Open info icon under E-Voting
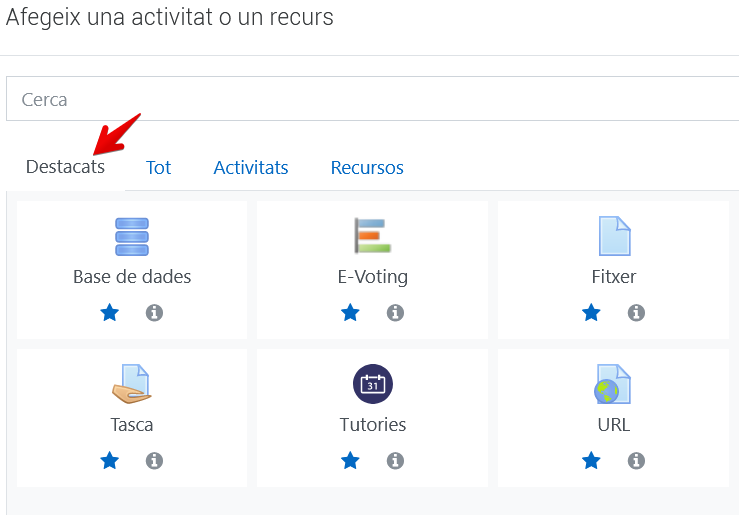739x515 pixels. (395, 312)
